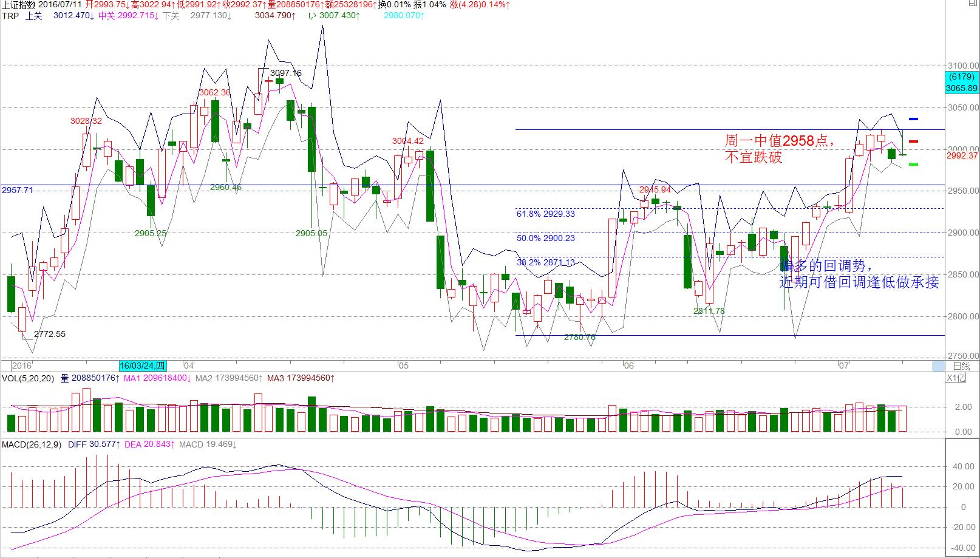980x558 pixels.
Task: Click the 2957.71 horizontal line label
Action: [18, 190]
